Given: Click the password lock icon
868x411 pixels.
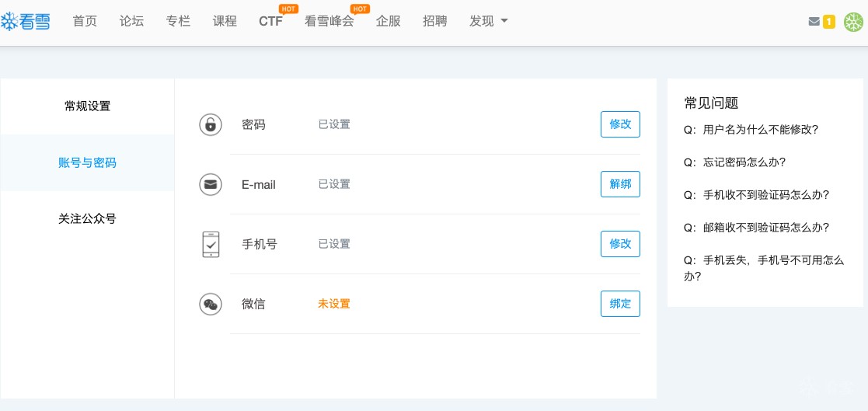Looking at the screenshot, I should [210, 124].
